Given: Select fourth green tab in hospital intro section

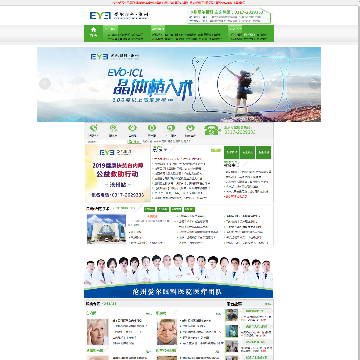Looking at the screenshot, I should click(189, 209).
